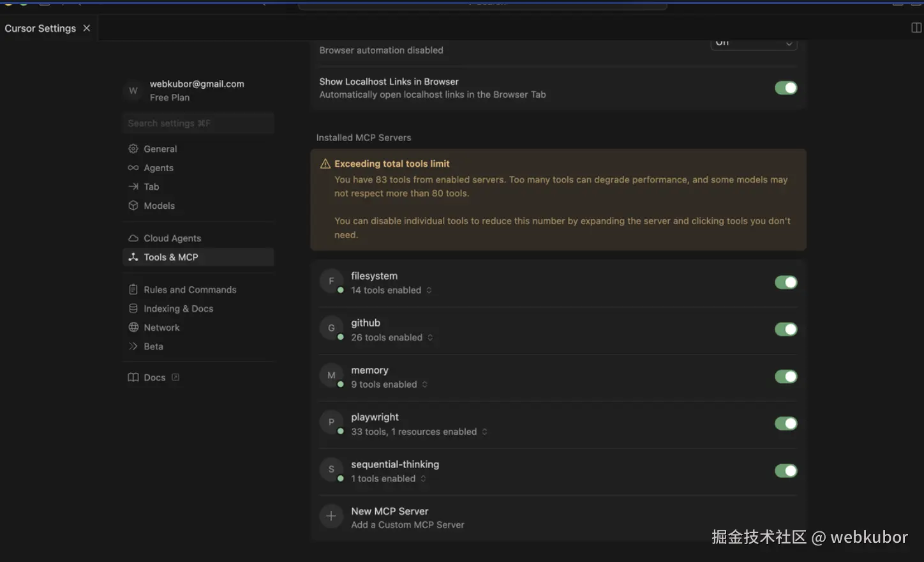Open Rules and Commands settings
This screenshot has width=924, height=562.
click(190, 290)
